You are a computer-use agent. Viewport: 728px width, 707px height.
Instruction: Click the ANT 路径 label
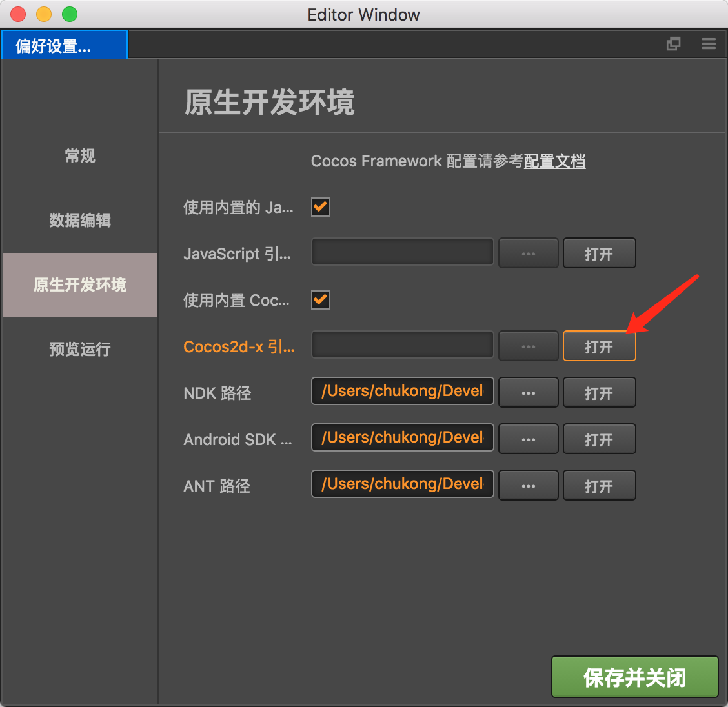tap(217, 486)
